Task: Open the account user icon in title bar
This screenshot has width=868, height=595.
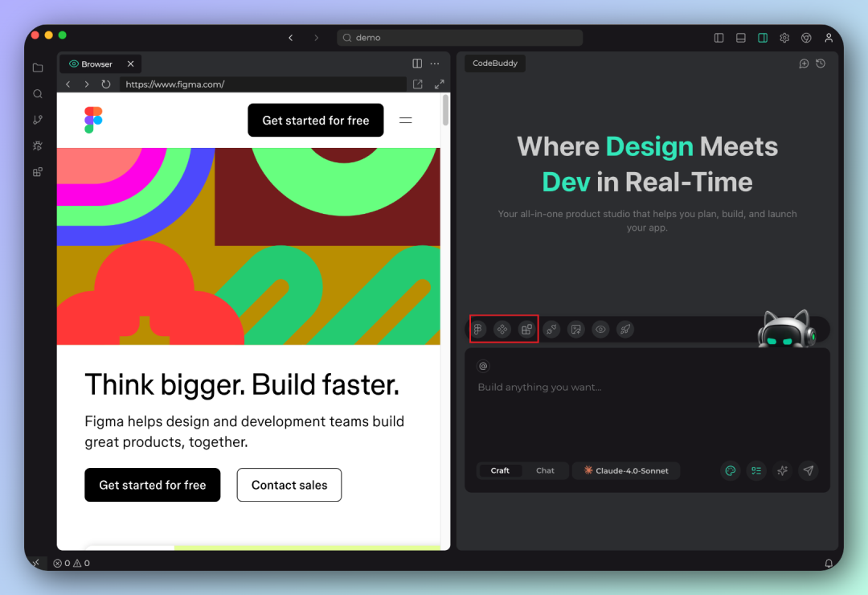Action: point(829,38)
